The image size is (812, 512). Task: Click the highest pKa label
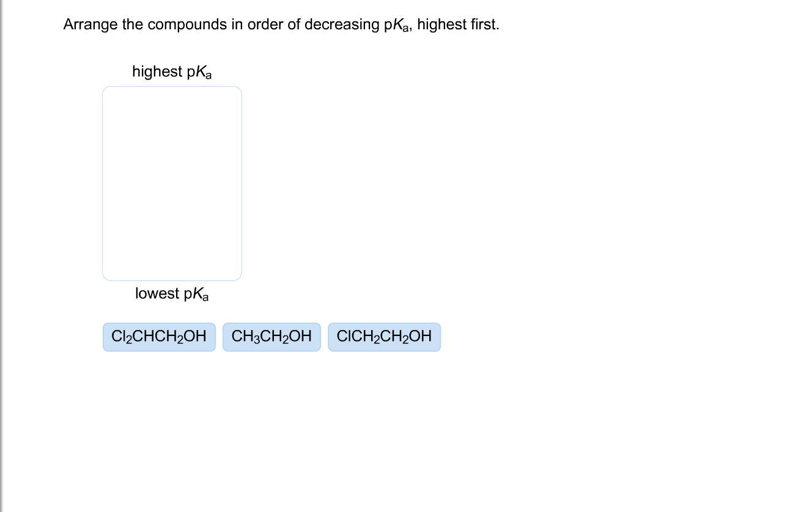click(x=172, y=71)
